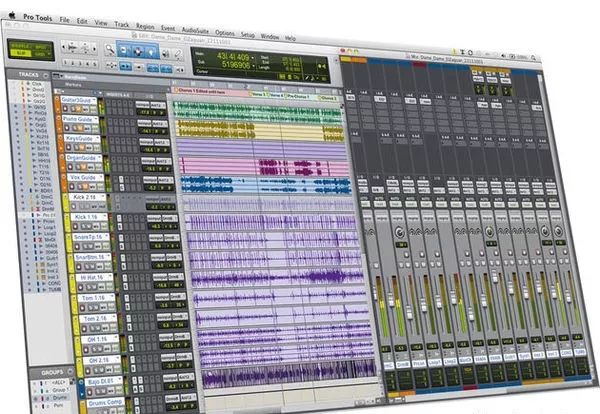Click the Bajo DI.01 audio clip waveform

point(290,373)
